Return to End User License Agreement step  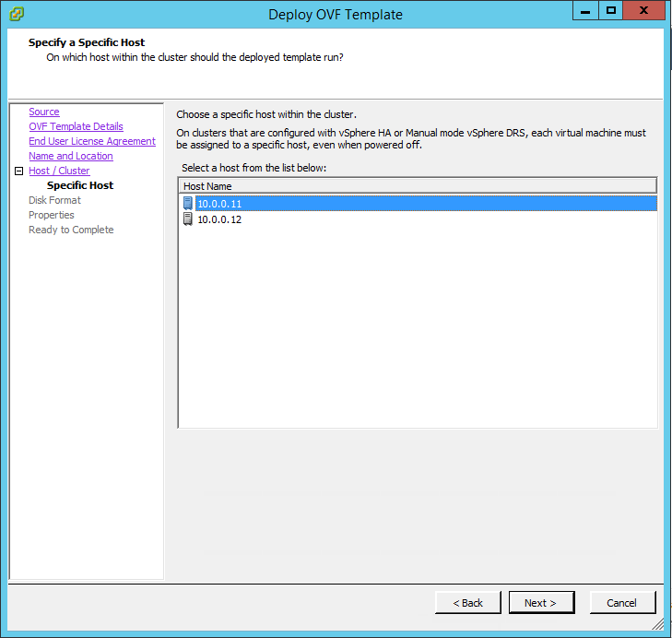(x=91, y=141)
